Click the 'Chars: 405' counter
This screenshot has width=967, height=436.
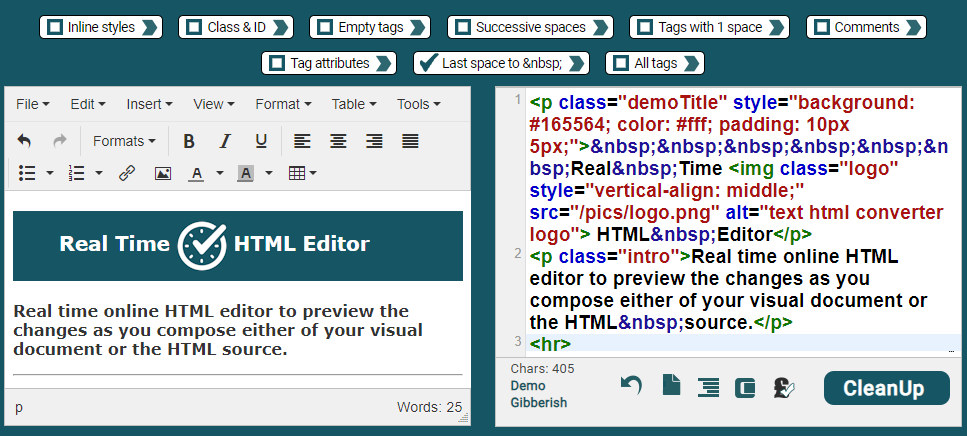click(542, 369)
